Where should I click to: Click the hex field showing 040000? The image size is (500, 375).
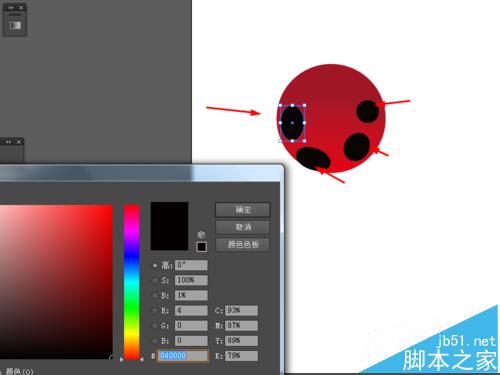(x=183, y=356)
